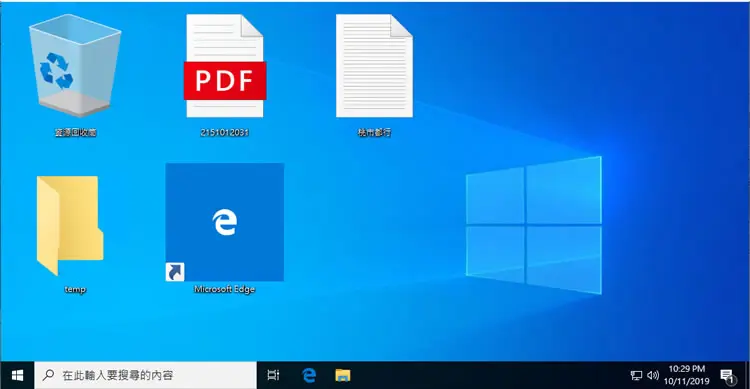Open the network status tray icon

[x=636, y=376]
